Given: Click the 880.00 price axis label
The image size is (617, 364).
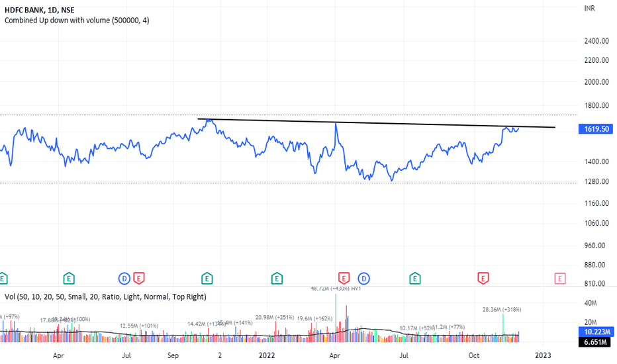Looking at the screenshot, I should (594, 265).
